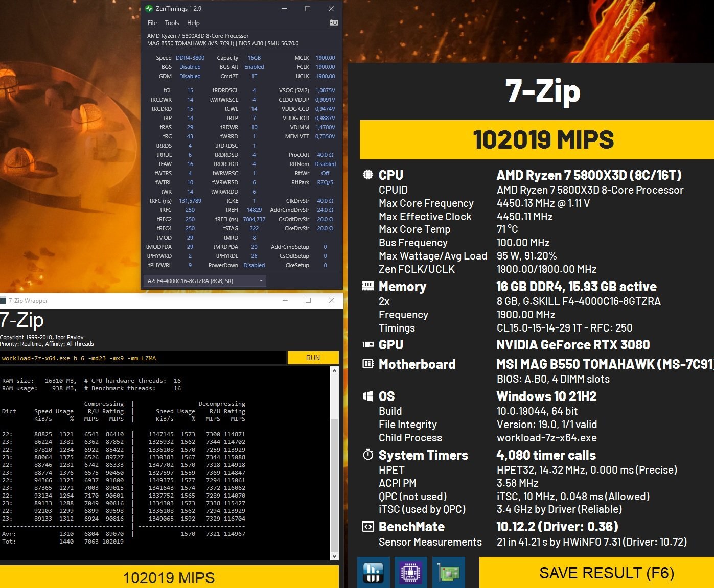This screenshot has height=588, width=714.
Task: Click the tRFC (ns) 131,5789 value
Action: click(190, 201)
